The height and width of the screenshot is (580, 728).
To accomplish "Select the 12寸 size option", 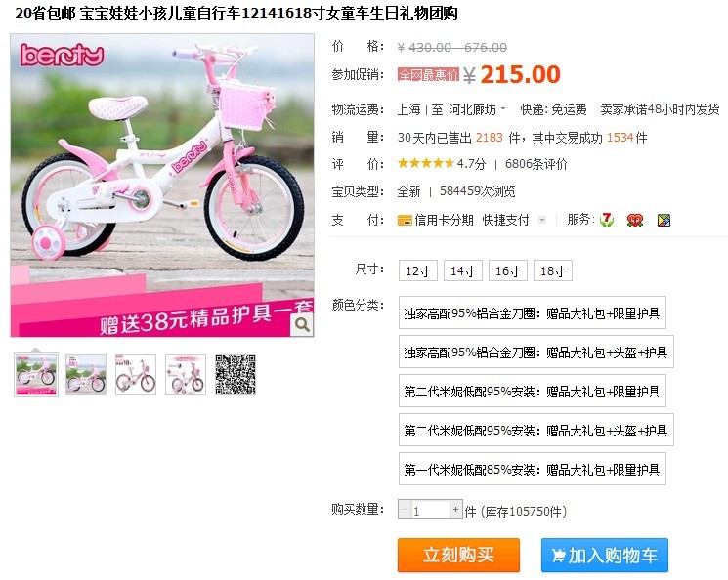I will 418,271.
